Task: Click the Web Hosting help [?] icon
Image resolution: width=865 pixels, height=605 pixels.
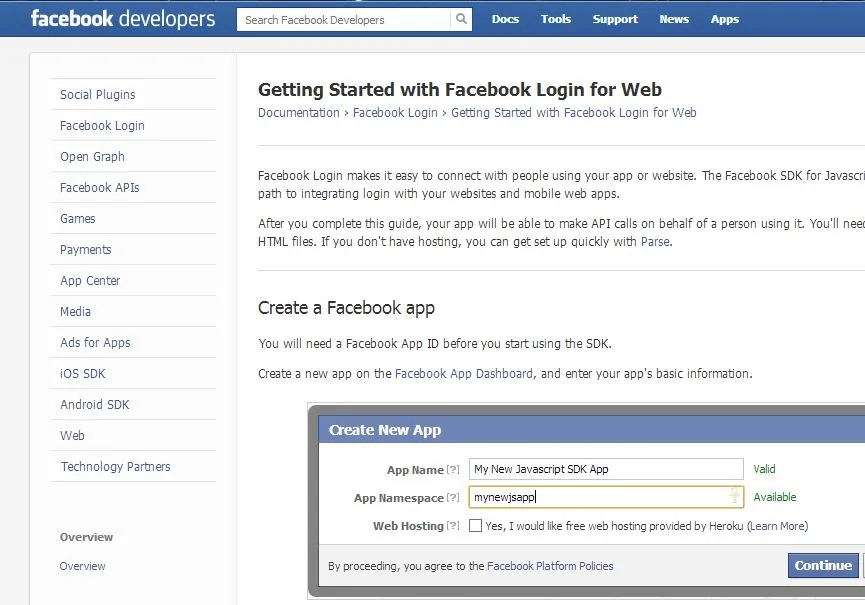Action: [453, 526]
